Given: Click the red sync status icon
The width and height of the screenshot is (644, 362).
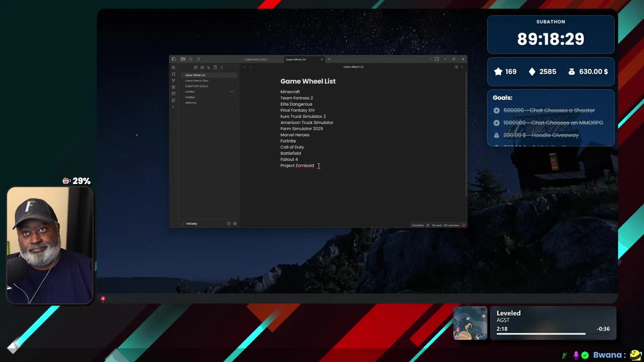Looking at the screenshot, I should [x=463, y=225].
